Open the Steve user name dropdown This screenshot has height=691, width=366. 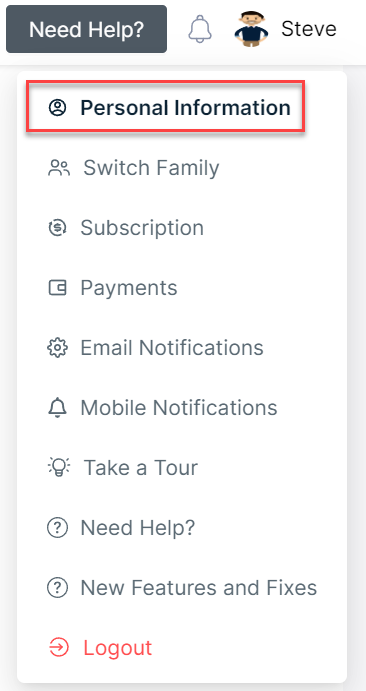(309, 29)
